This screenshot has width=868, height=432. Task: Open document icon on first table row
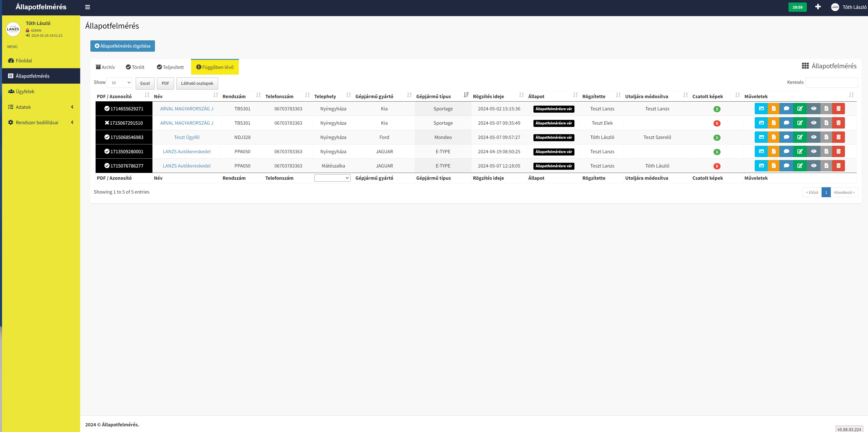pos(826,109)
